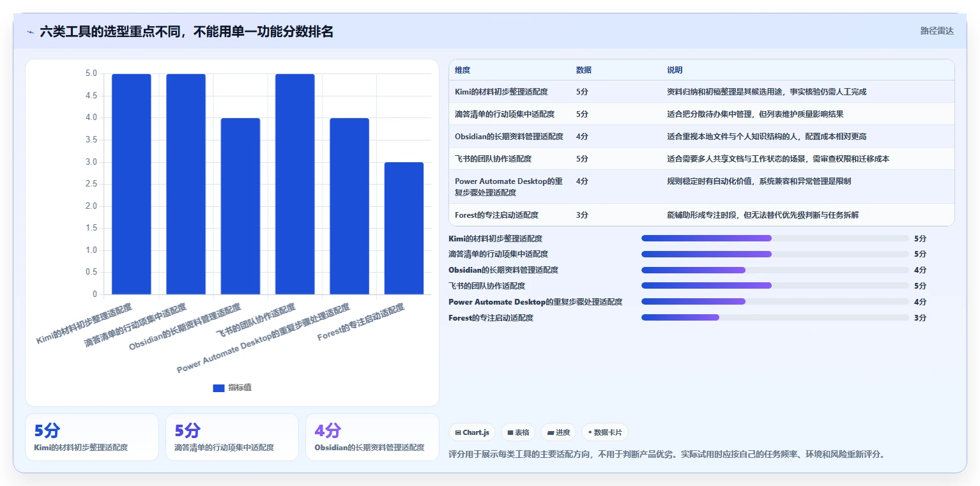Click the 数据卡片 tag button
The width and height of the screenshot is (980, 486).
click(604, 432)
